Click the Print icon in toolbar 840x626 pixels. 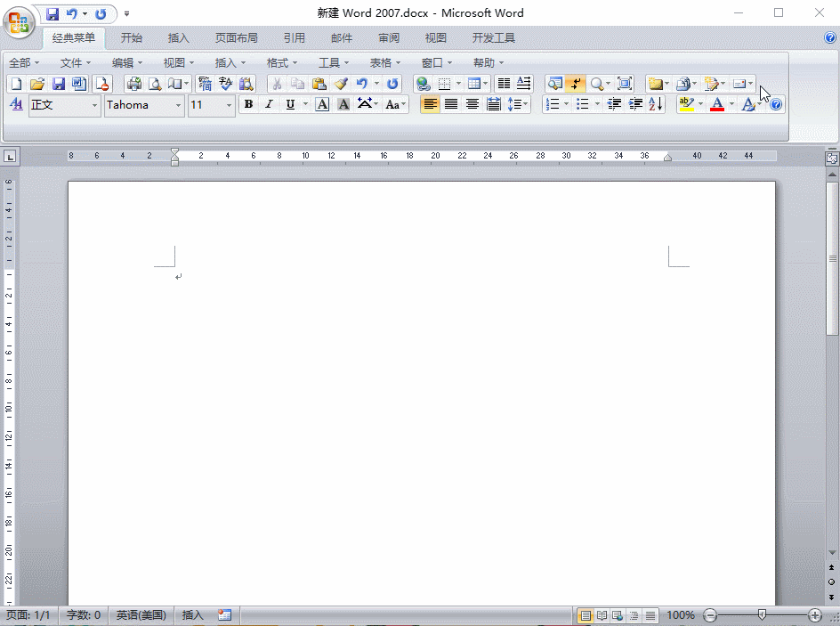[x=134, y=84]
